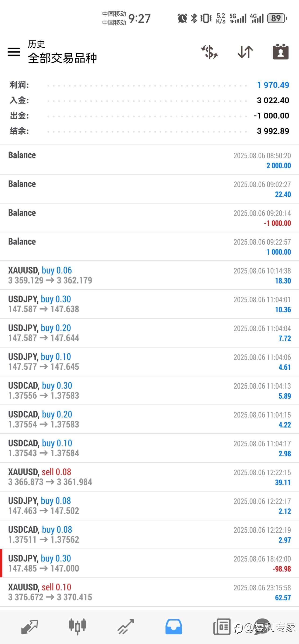This screenshot has width=299, height=644.
Task: Open the Balance entry of 2 000.00
Action: tap(149, 160)
